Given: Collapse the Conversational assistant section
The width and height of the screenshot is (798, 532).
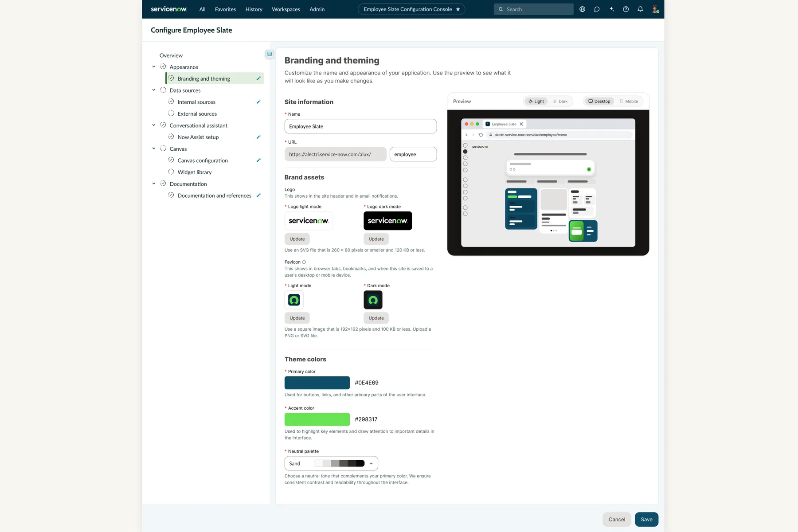Looking at the screenshot, I should [x=154, y=125].
